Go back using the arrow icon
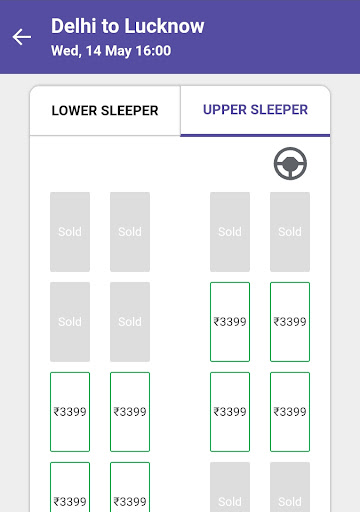Screen dimensions: 360x512 (22, 37)
